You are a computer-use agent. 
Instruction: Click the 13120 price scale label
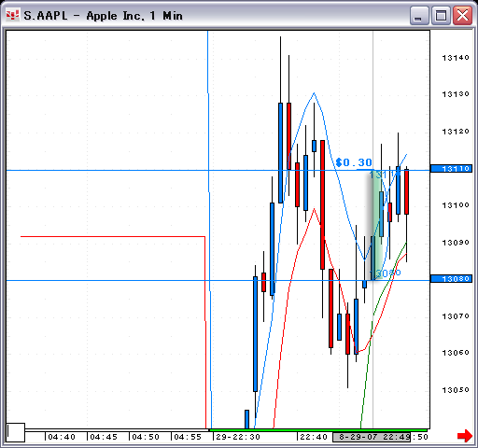[x=456, y=132]
